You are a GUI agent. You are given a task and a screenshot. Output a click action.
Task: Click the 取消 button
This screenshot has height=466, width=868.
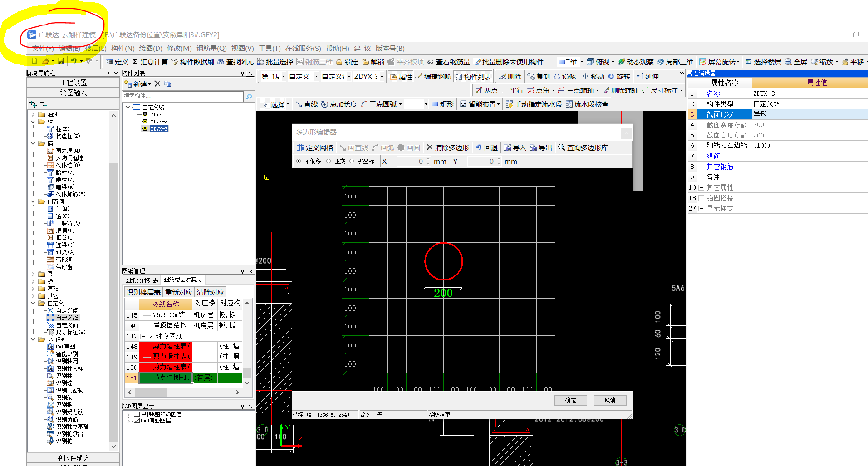click(610, 400)
